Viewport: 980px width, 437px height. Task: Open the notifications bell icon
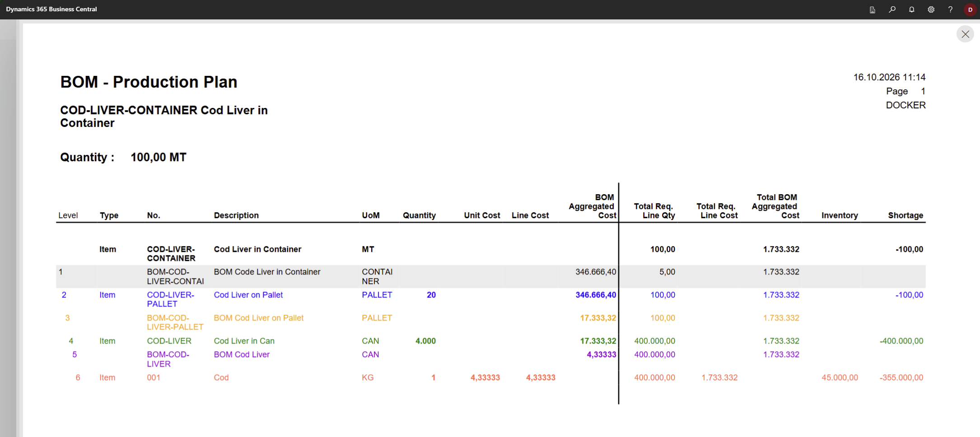pyautogui.click(x=911, y=9)
